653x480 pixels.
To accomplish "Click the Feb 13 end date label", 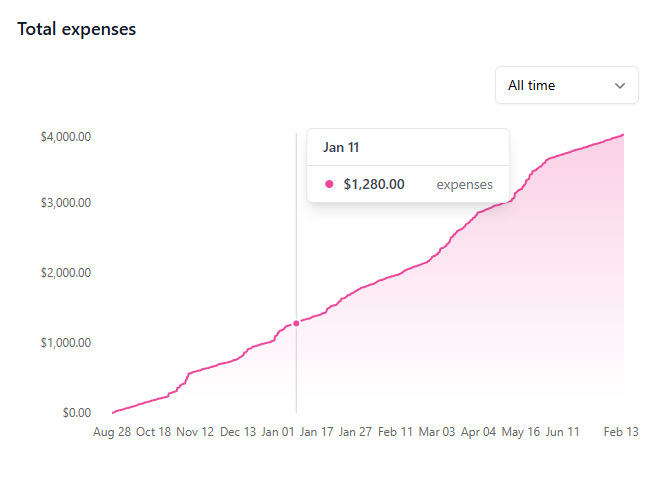I will [x=620, y=432].
